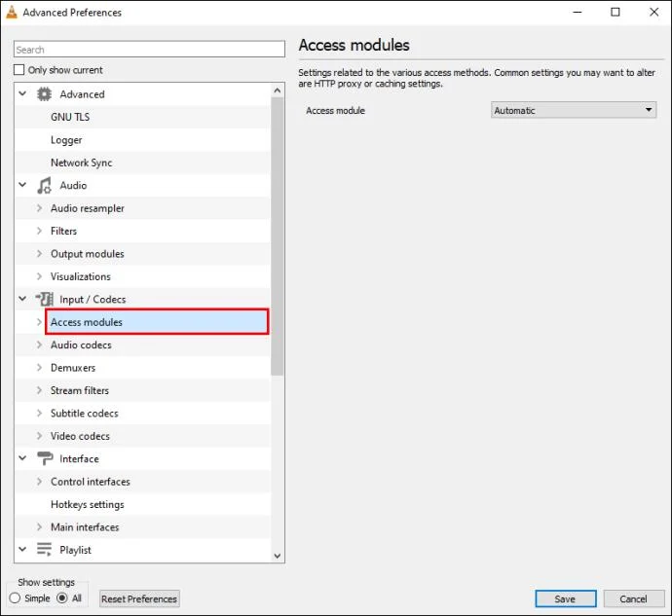Viewport: 672px width, 616px height.
Task: Select Logger in the tree
Action: pos(66,140)
